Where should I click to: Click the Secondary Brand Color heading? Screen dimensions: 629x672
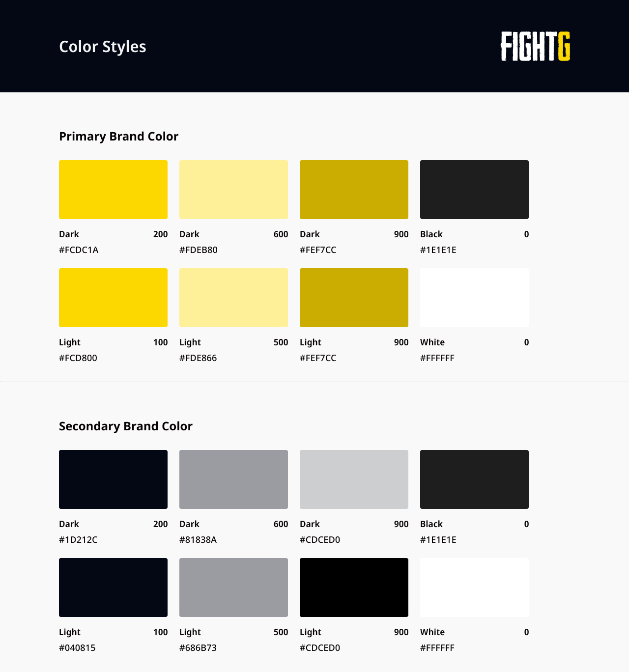click(x=126, y=426)
